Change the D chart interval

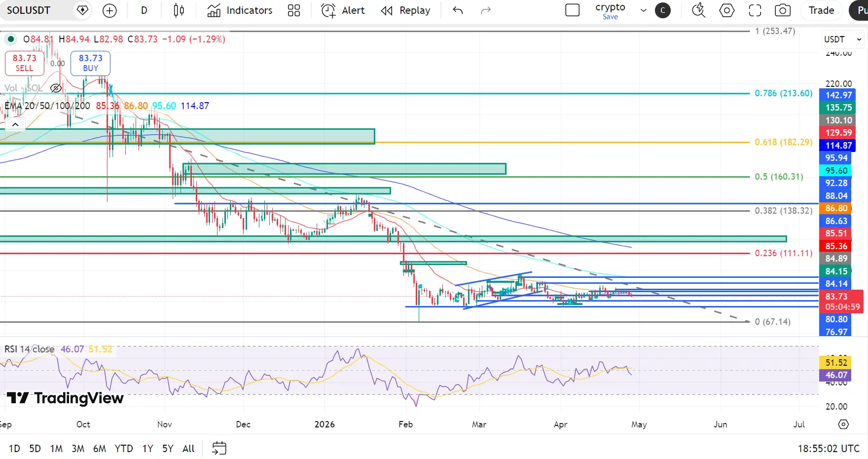pyautogui.click(x=144, y=10)
